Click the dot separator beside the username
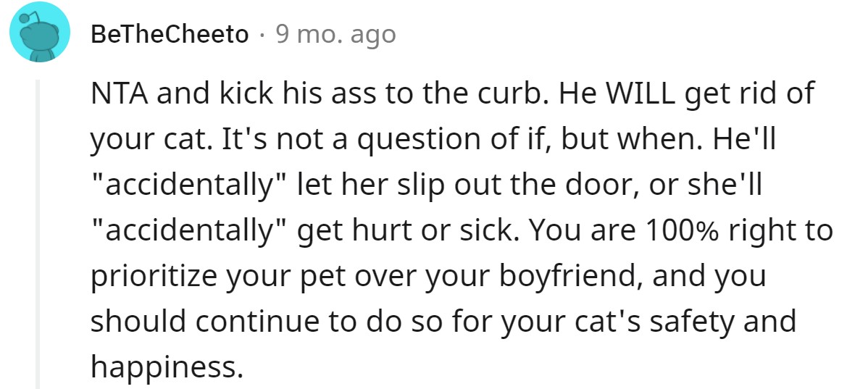 (x=262, y=34)
